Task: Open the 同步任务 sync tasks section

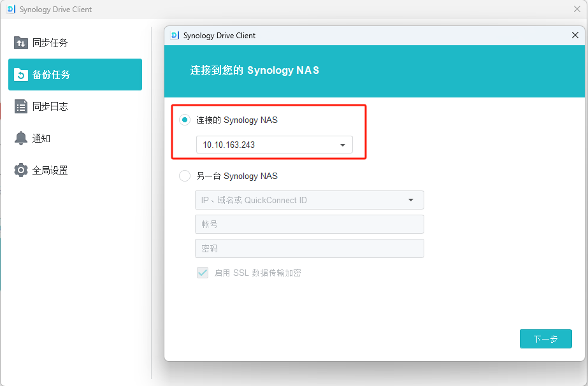Action: click(x=75, y=43)
